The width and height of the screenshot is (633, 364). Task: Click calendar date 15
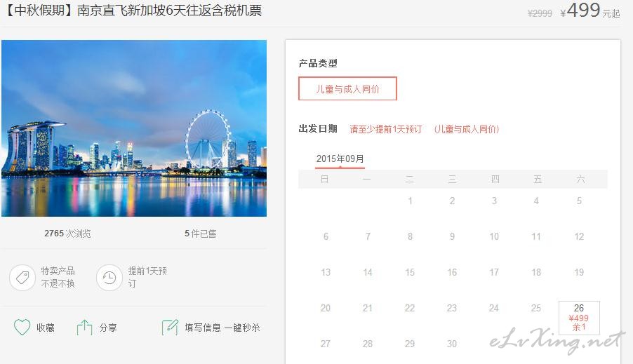(x=410, y=272)
